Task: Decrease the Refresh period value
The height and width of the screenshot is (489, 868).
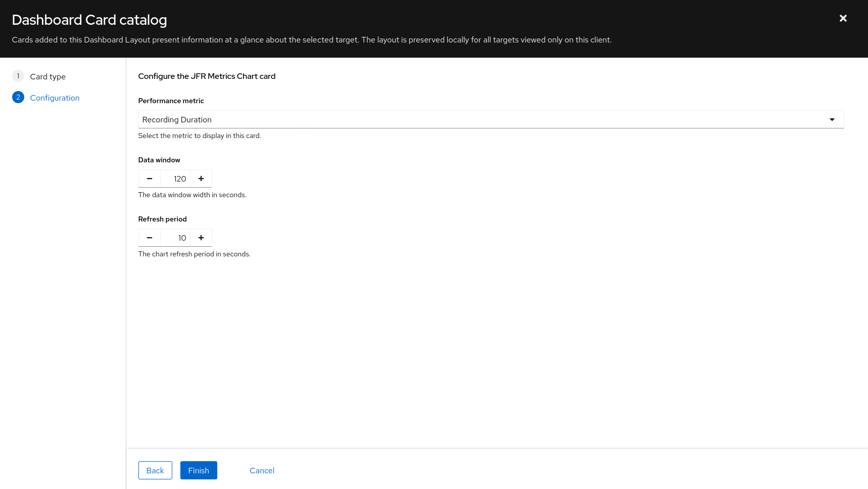Action: [150, 238]
